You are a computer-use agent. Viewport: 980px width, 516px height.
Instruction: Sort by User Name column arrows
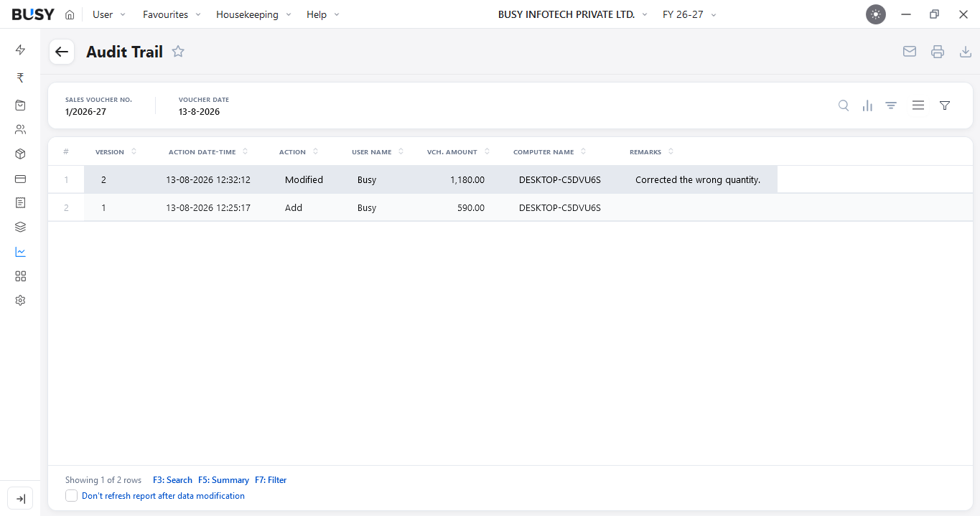[401, 151]
